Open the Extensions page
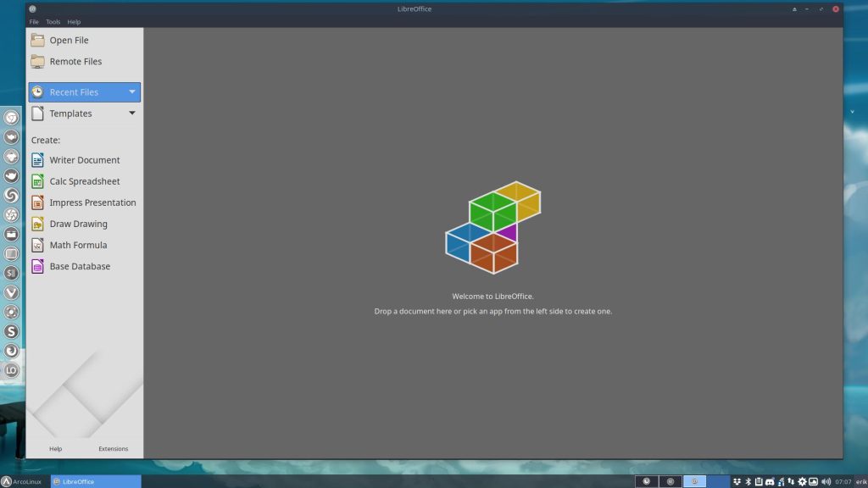This screenshot has height=488, width=868. (x=114, y=449)
